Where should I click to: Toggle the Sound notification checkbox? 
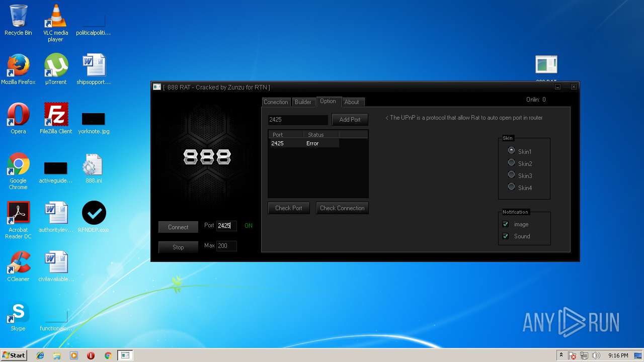506,236
